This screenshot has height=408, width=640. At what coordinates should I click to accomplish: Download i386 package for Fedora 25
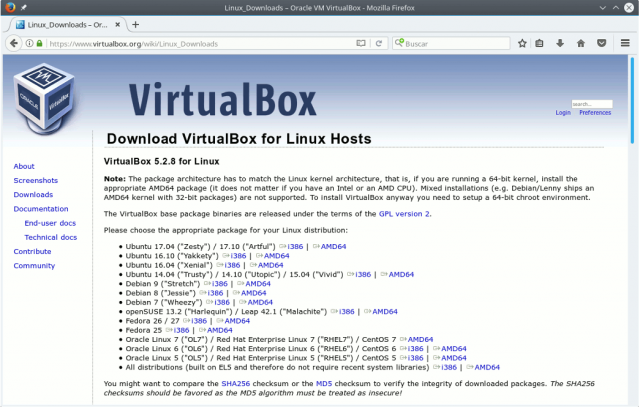(181, 330)
